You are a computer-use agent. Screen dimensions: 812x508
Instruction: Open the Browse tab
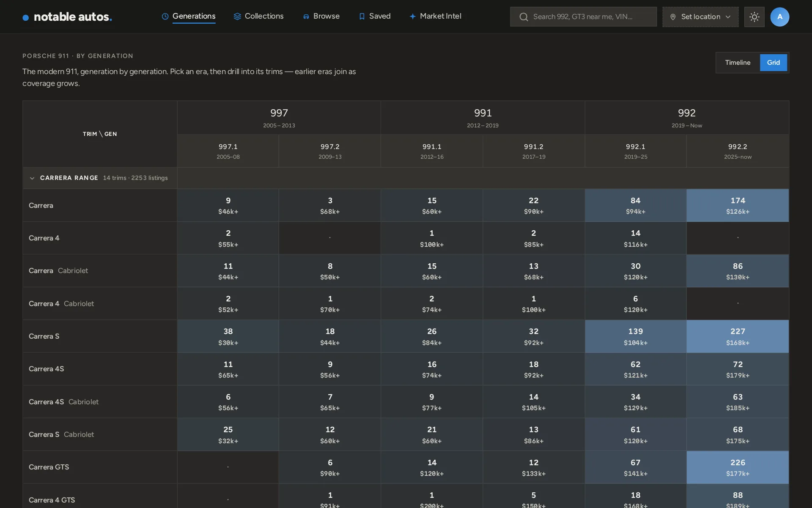[321, 17]
